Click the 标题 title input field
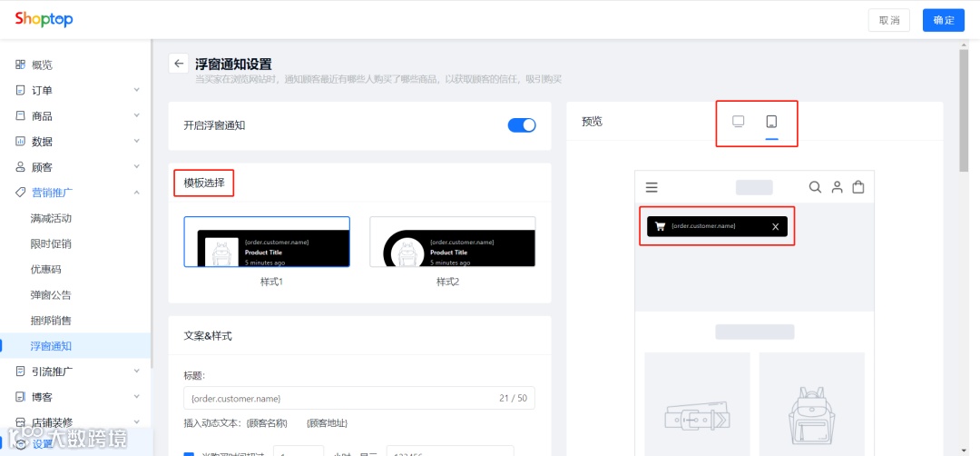 (x=359, y=398)
